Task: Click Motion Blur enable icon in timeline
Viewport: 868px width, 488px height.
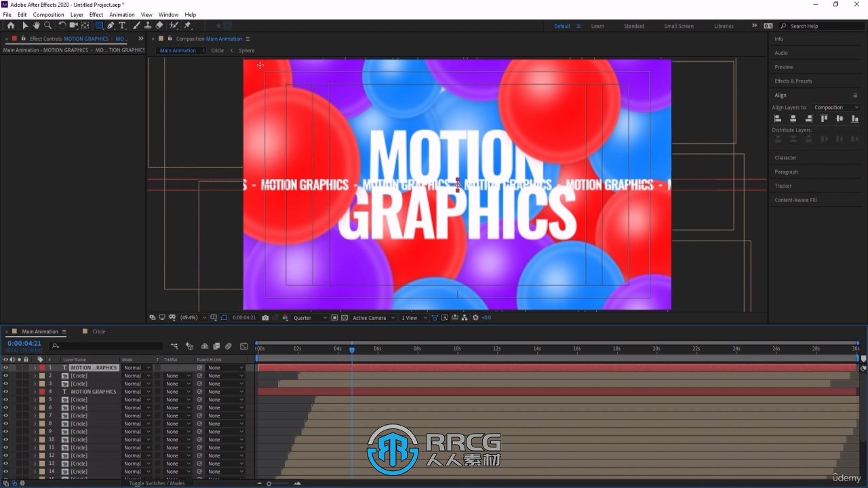Action: pyautogui.click(x=229, y=346)
